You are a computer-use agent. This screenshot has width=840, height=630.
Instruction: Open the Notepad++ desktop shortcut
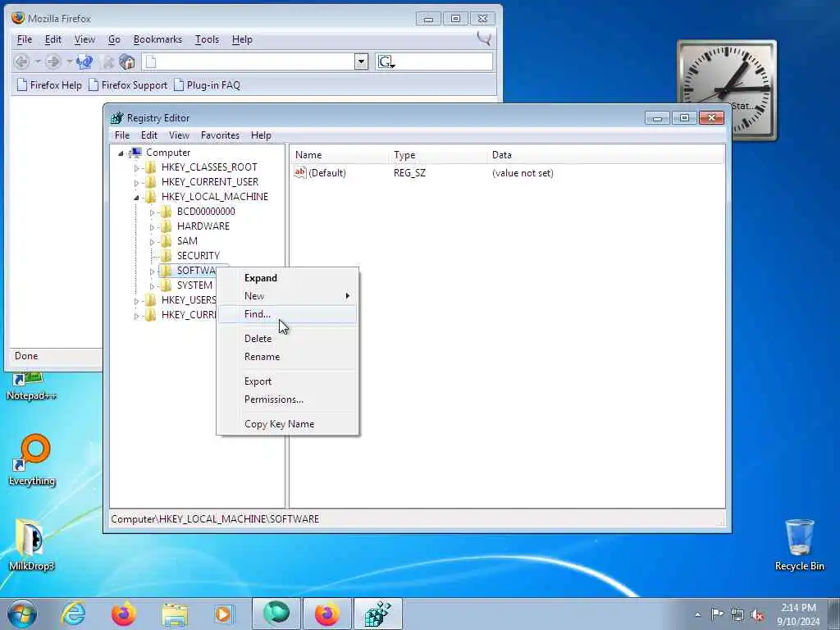click(x=31, y=387)
